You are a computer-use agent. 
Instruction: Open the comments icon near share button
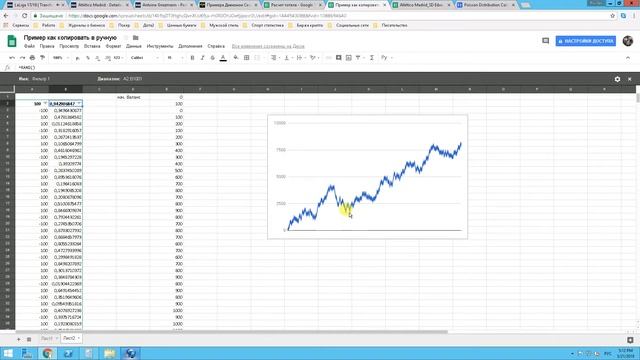pyautogui.click(x=545, y=41)
